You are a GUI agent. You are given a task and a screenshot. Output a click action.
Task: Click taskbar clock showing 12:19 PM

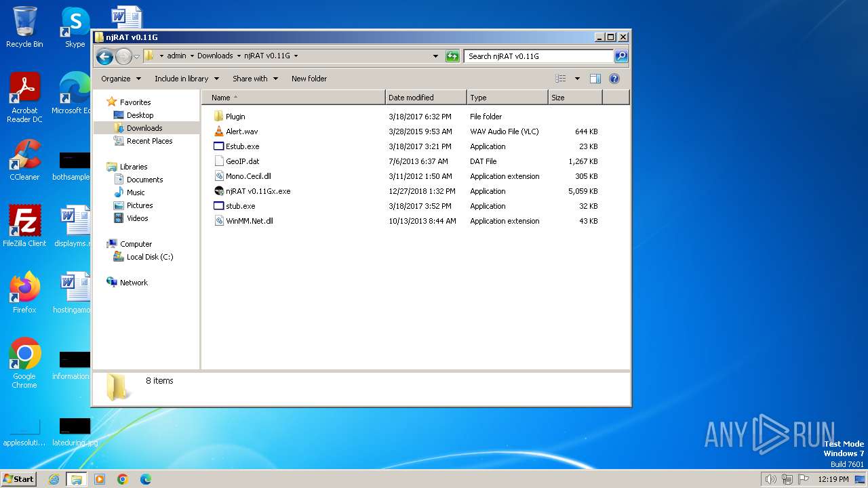point(833,479)
